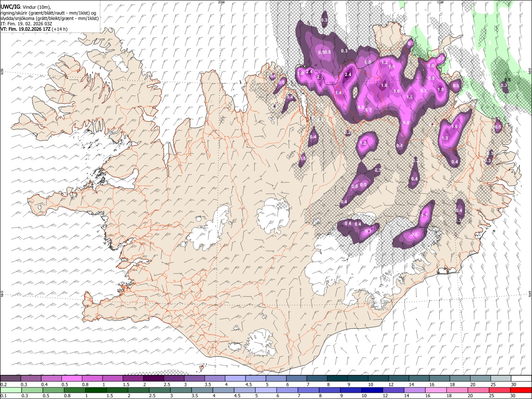Select the bright red swatch after 30 in lower row
Viewport: 532px width, 399px height.
tap(521, 390)
